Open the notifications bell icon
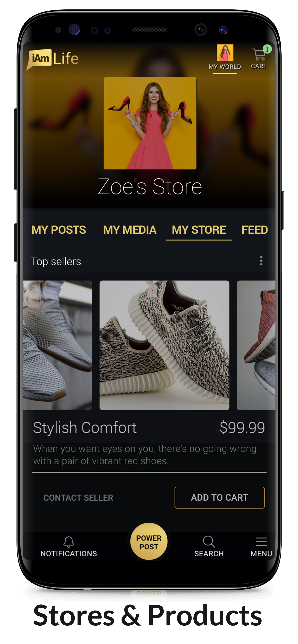 coord(69,542)
